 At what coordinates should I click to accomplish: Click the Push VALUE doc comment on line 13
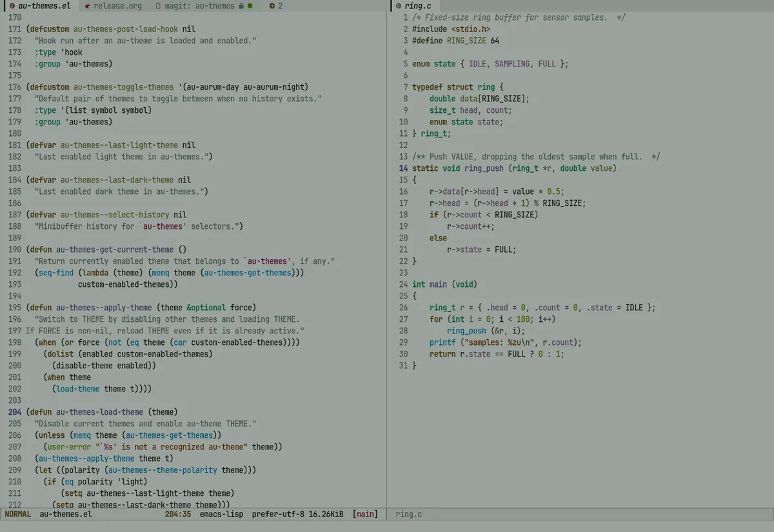(x=536, y=157)
